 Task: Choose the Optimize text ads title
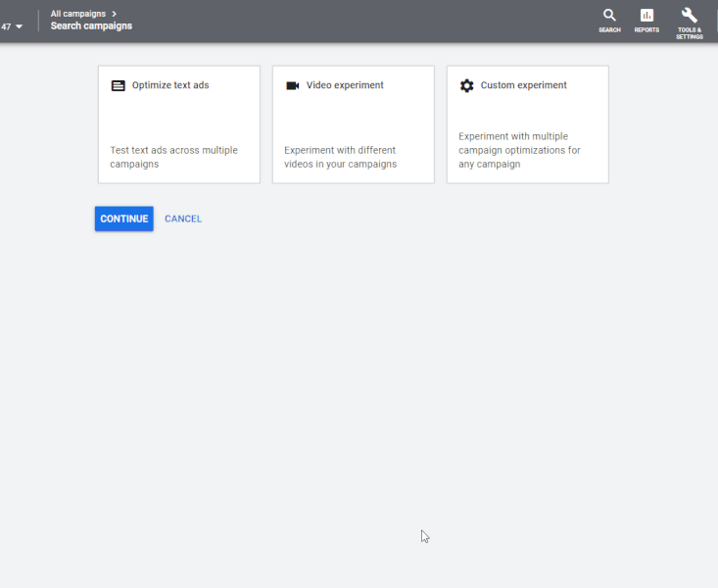(170, 85)
